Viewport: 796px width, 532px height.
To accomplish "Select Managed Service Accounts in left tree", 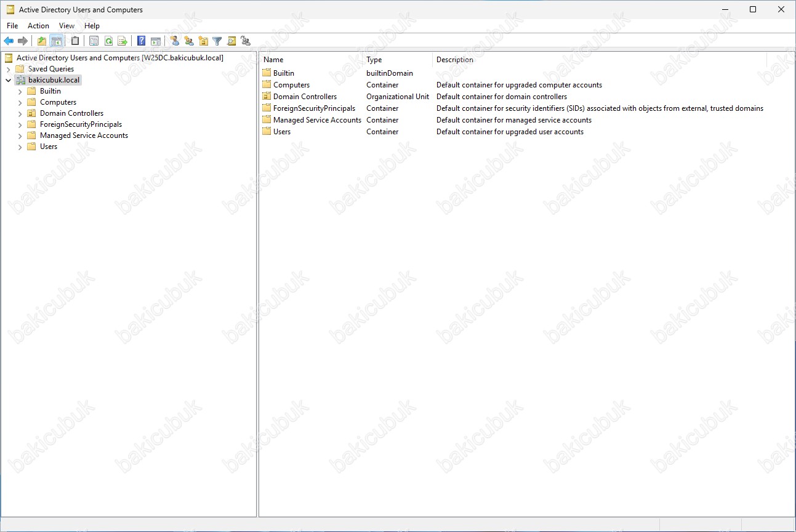I will [84, 135].
